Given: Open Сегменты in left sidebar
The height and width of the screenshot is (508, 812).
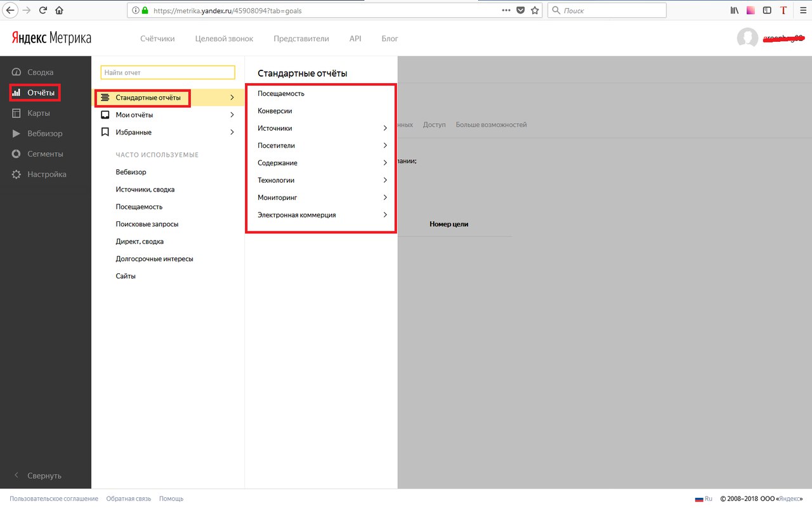Looking at the screenshot, I should click(x=37, y=153).
